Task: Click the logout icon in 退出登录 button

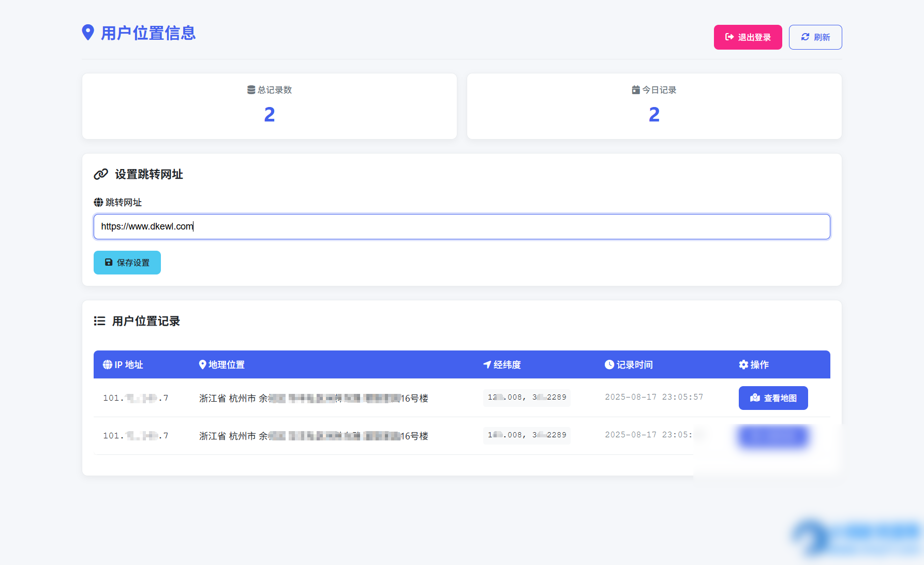Action: (x=729, y=37)
